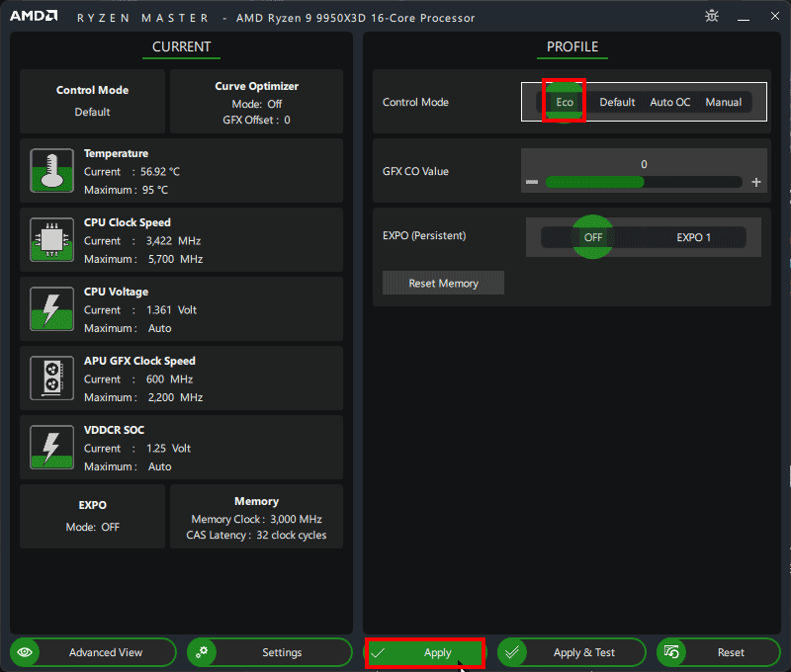Select Eco control mode
The height and width of the screenshot is (672, 791).
pyautogui.click(x=565, y=102)
